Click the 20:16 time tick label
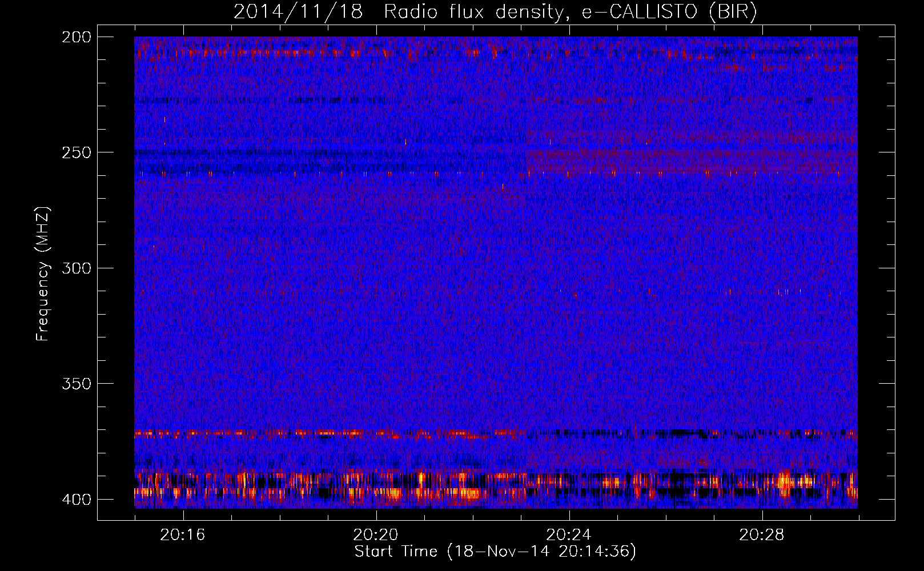The height and width of the screenshot is (571, 924). (182, 534)
